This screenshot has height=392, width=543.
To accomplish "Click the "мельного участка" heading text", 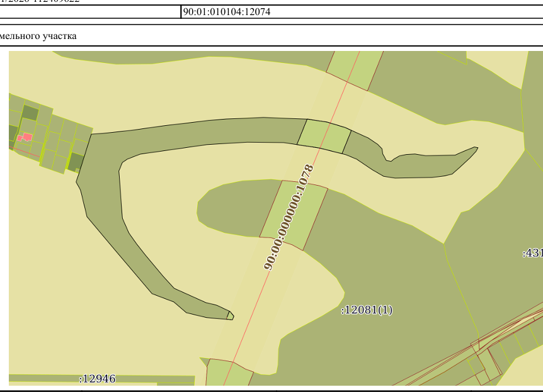I will (x=38, y=36).
